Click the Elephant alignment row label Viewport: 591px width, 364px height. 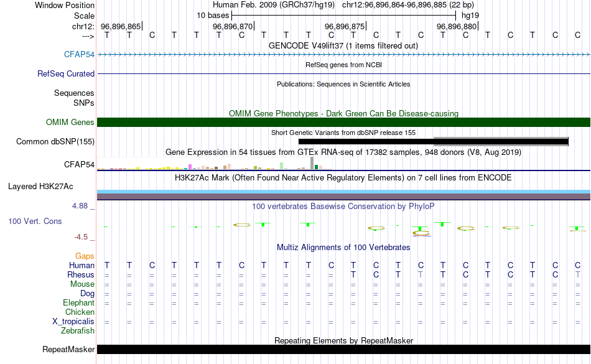79,302
